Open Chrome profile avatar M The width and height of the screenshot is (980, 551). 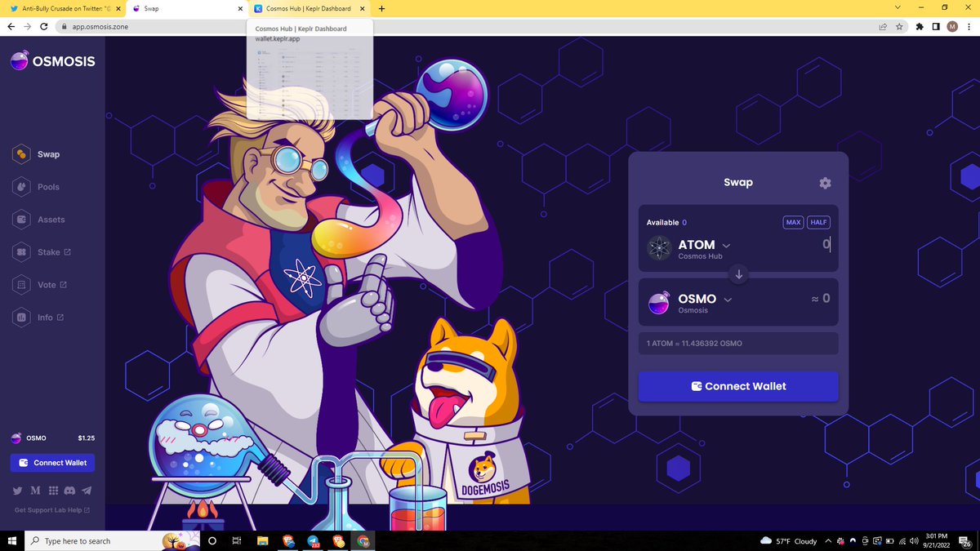tap(952, 26)
